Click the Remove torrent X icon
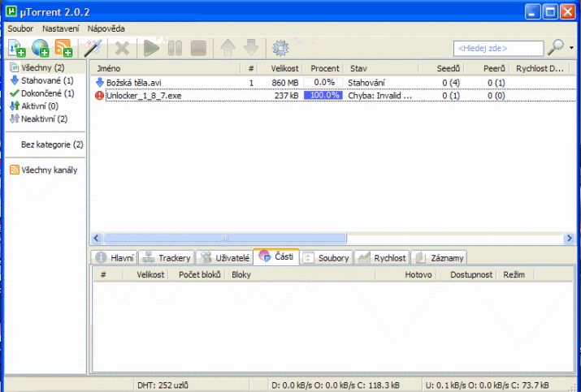 (x=122, y=49)
